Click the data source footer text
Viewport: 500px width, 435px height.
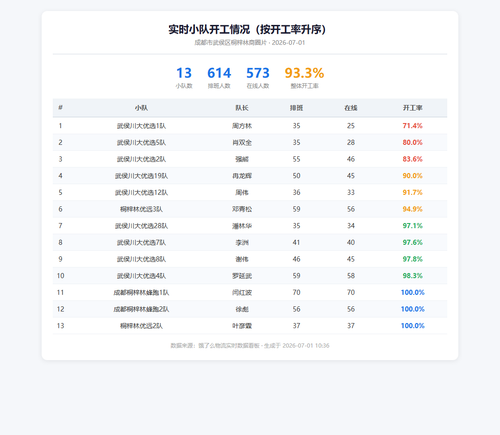pos(250,346)
